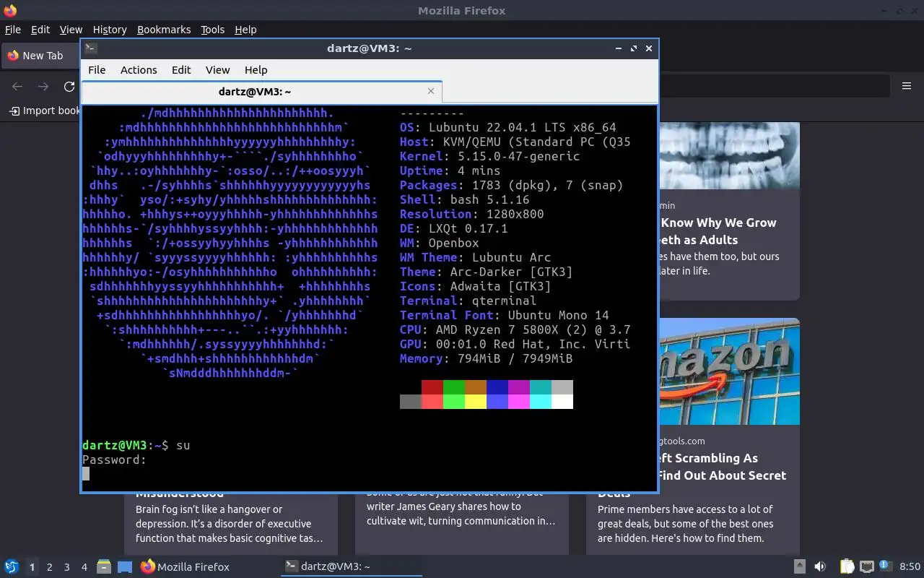This screenshot has width=924, height=578.
Task: Open Firefox View menu
Action: [71, 30]
